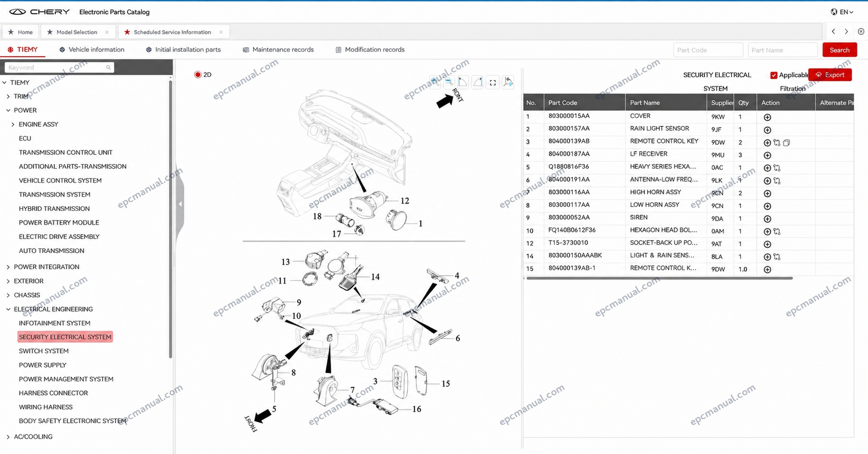868x454 pixels.
Task: Open INFOTAINMENT SYSTEM in the tree
Action: coord(55,323)
